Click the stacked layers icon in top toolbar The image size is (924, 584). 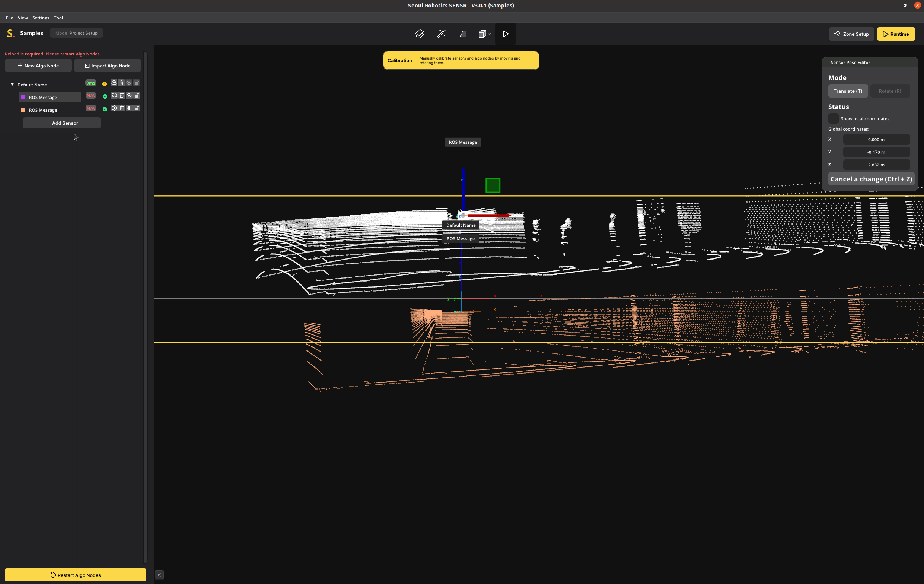(x=420, y=34)
